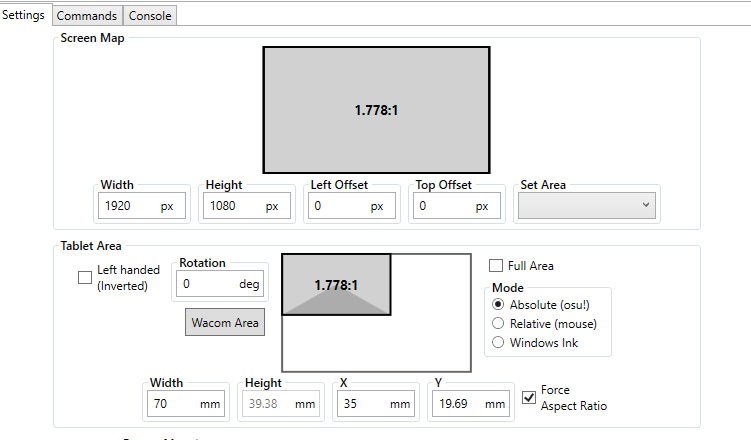Expand the Set Area dropdown
Screen dimensions: 751x440
pyautogui.click(x=587, y=205)
